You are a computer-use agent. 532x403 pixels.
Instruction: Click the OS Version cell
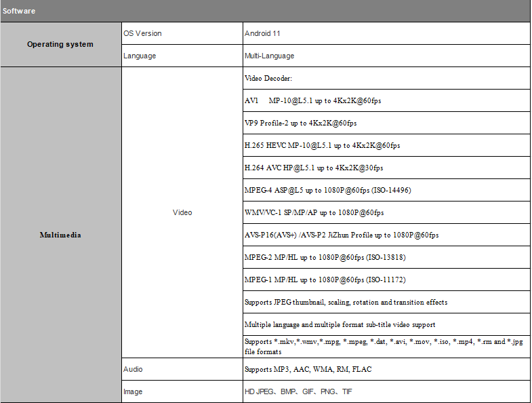[143, 33]
